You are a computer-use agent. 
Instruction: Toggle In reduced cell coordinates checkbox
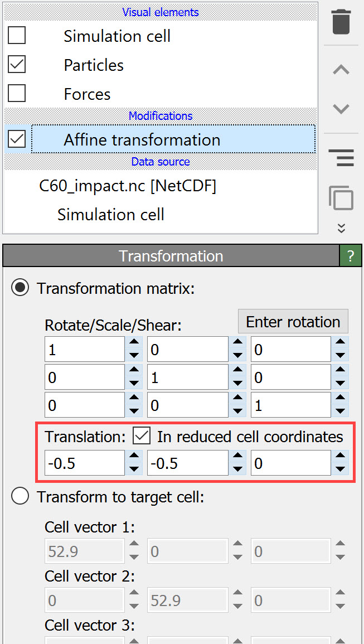pyautogui.click(x=142, y=437)
